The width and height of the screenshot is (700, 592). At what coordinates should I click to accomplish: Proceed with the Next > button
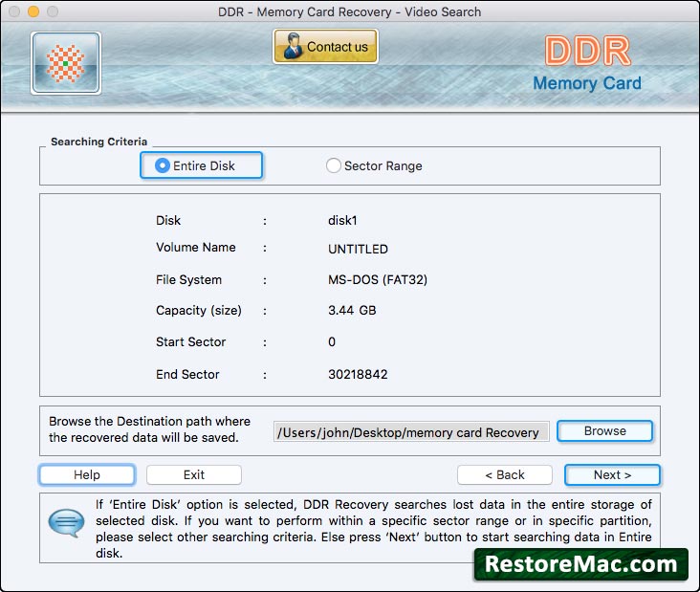[612, 474]
